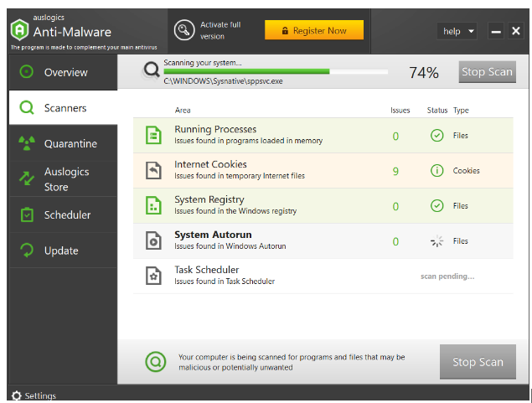The height and width of the screenshot is (403, 532).
Task: Click the 74% progress value
Action: (423, 72)
